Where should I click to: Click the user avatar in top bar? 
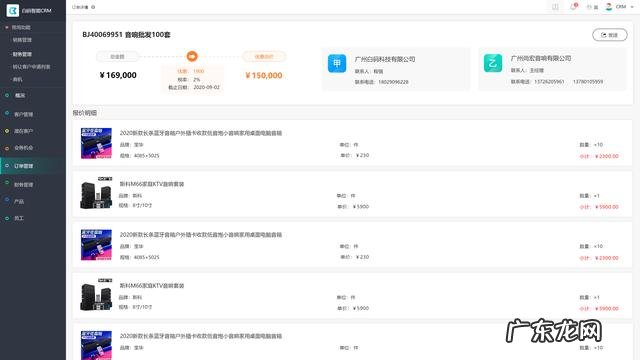click(x=609, y=7)
